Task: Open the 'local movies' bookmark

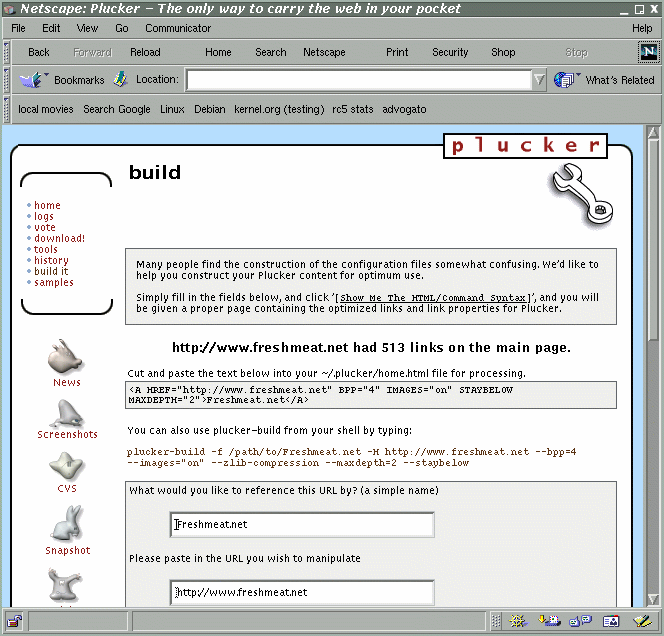Action: pyautogui.click(x=46, y=109)
